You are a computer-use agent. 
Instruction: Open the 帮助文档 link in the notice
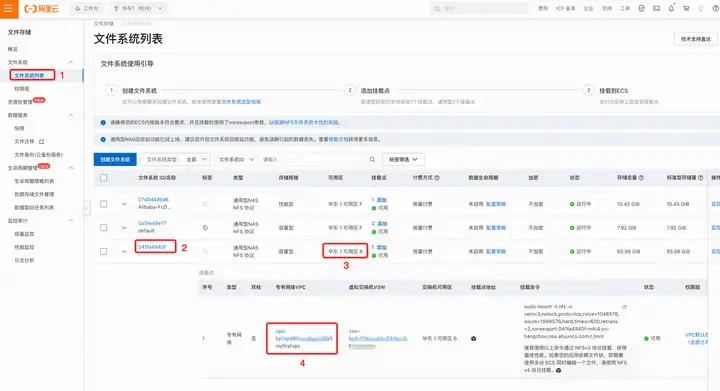coord(338,139)
